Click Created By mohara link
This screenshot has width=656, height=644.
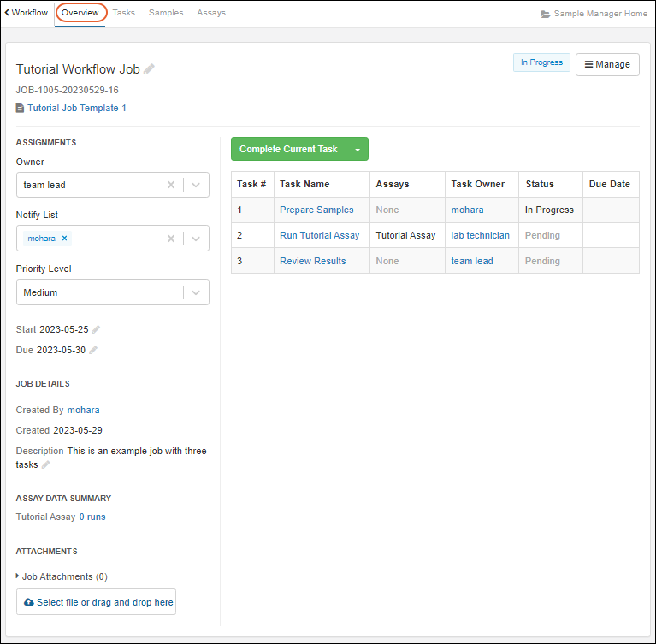click(83, 410)
